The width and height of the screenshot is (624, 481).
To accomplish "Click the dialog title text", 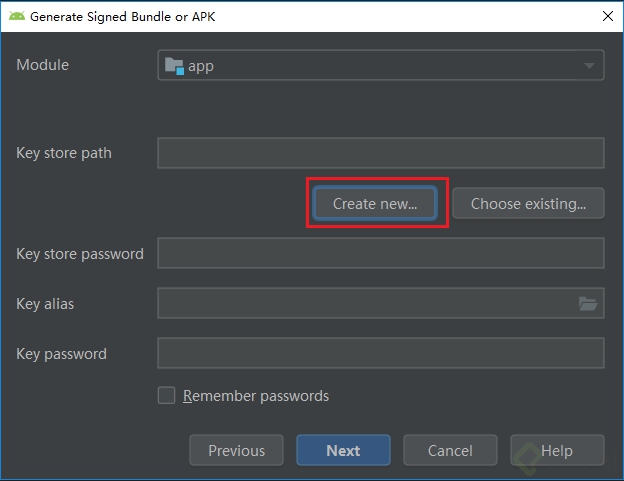I will click(123, 17).
